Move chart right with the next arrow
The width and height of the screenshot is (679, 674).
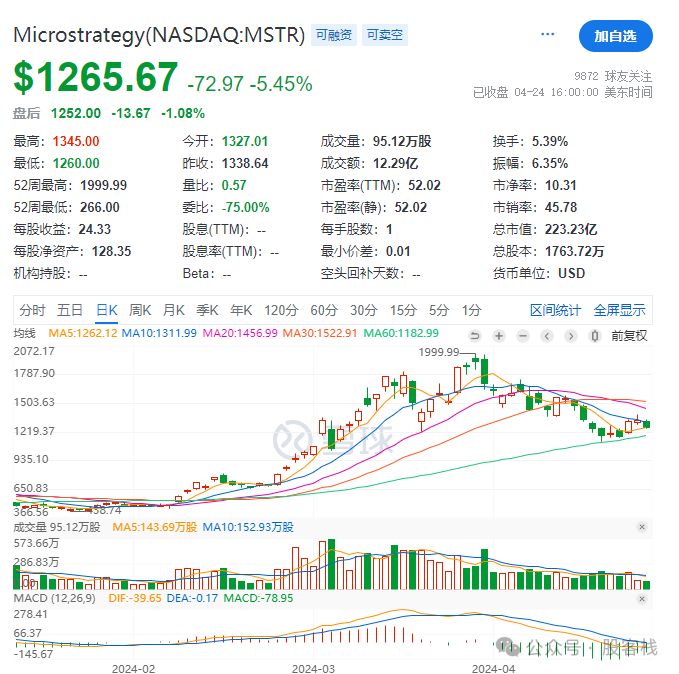coord(571,336)
